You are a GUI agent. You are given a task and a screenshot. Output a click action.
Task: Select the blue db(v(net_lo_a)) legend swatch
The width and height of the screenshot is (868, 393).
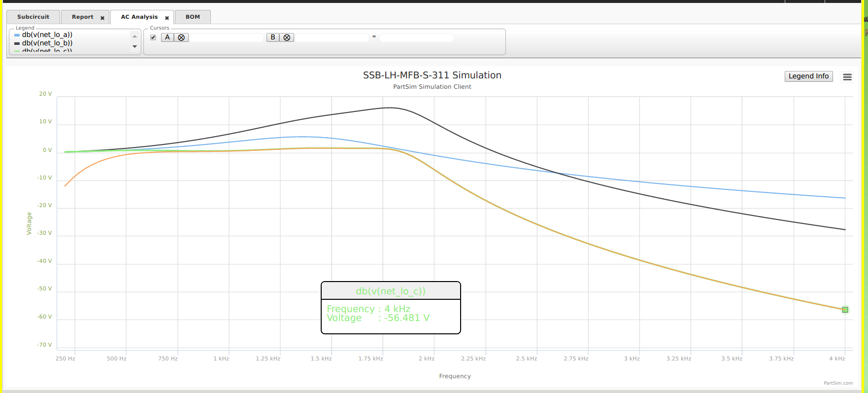click(17, 35)
